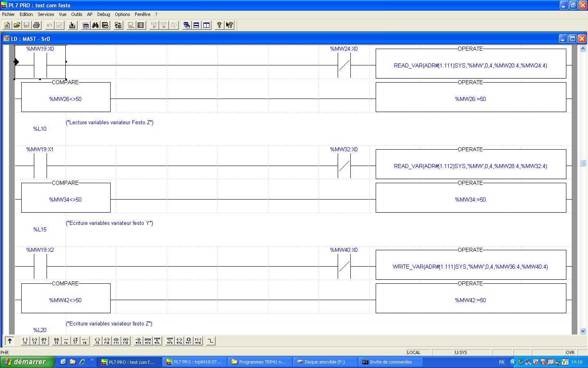
Task: Open the Debug menu
Action: click(103, 14)
